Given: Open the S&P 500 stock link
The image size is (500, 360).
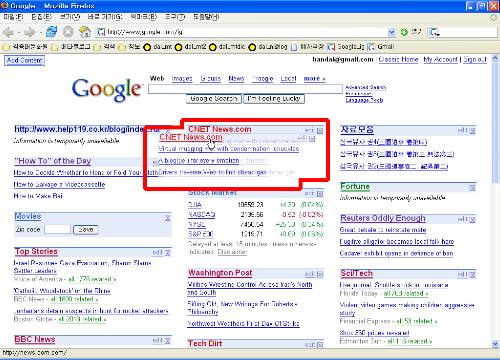Looking at the screenshot, I should click(x=200, y=234).
